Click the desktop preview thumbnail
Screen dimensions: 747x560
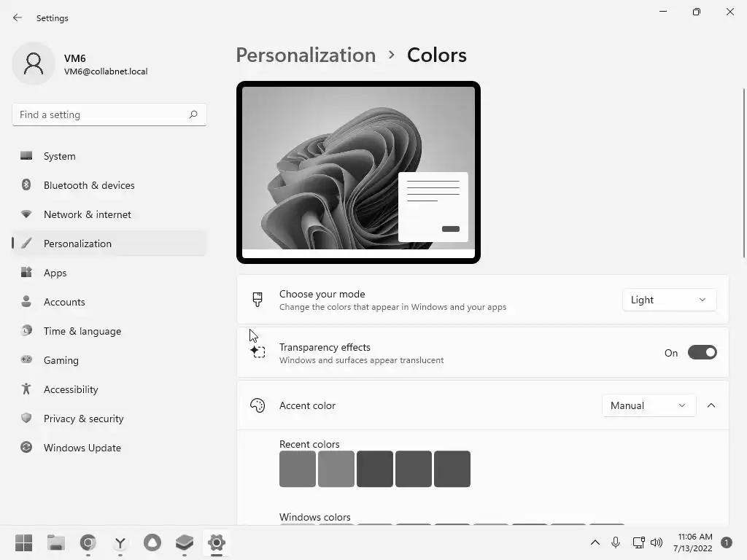[358, 172]
